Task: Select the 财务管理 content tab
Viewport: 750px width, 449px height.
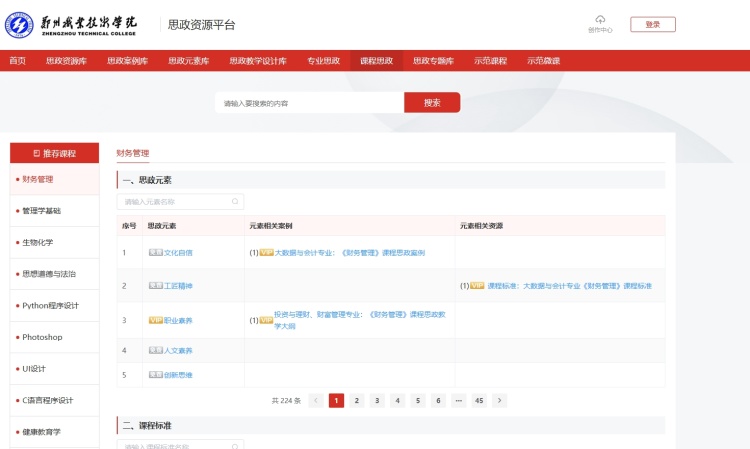Action: pyautogui.click(x=133, y=153)
